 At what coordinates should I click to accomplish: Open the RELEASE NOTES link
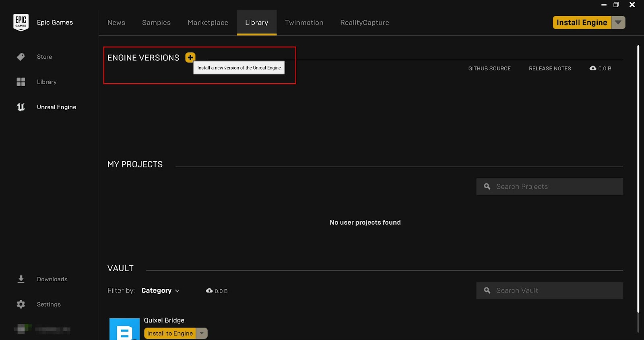tap(550, 68)
